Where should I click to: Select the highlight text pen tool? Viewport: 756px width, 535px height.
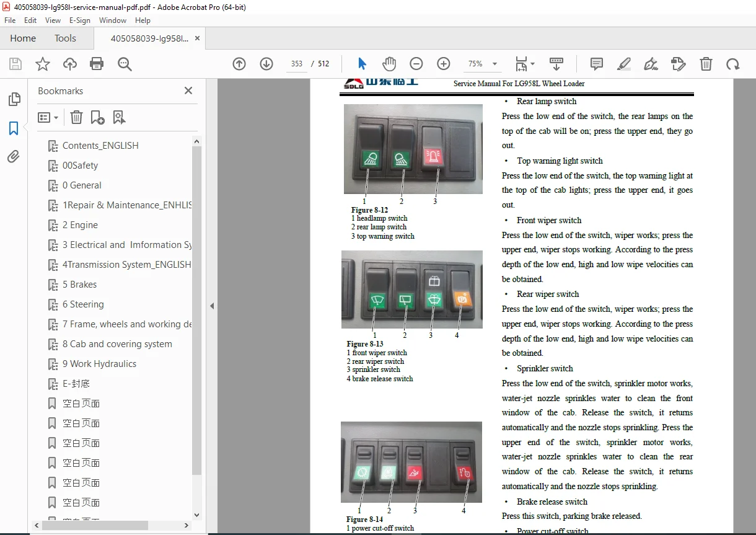click(x=624, y=63)
